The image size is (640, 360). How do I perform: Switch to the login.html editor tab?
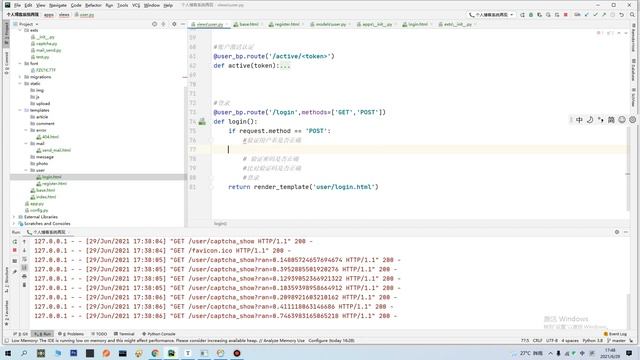[418, 24]
